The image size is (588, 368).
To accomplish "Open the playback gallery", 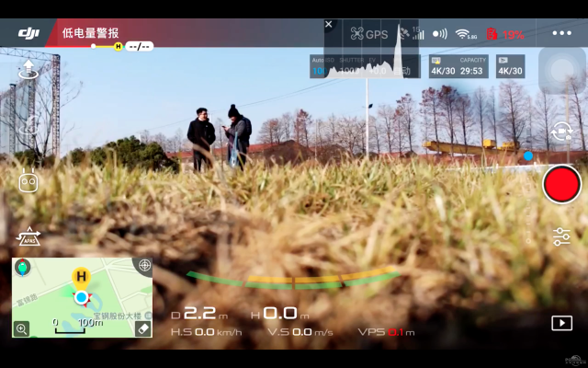I will [x=561, y=323].
